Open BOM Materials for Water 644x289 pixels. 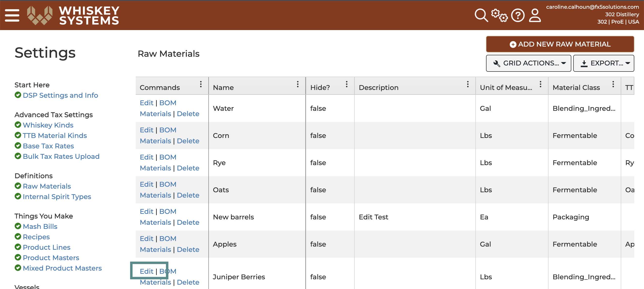158,108
